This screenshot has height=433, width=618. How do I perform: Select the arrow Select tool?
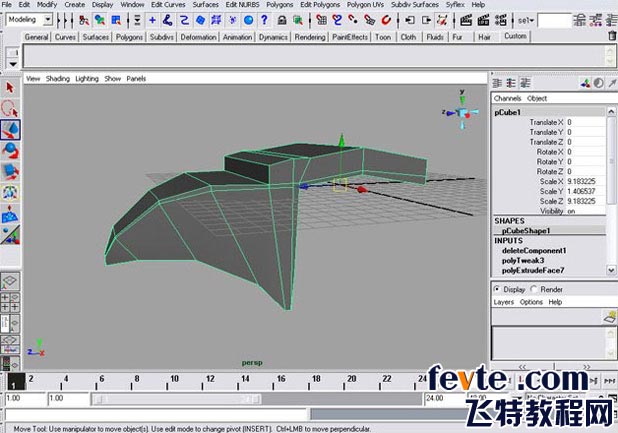(10, 87)
